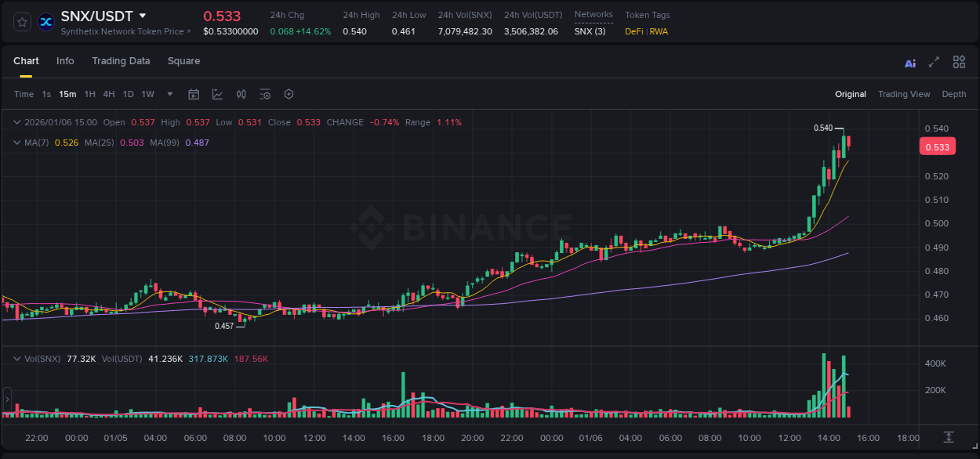Image resolution: width=980 pixels, height=459 pixels.
Task: Open the SNX/USDT pair dropdown
Action: click(142, 15)
